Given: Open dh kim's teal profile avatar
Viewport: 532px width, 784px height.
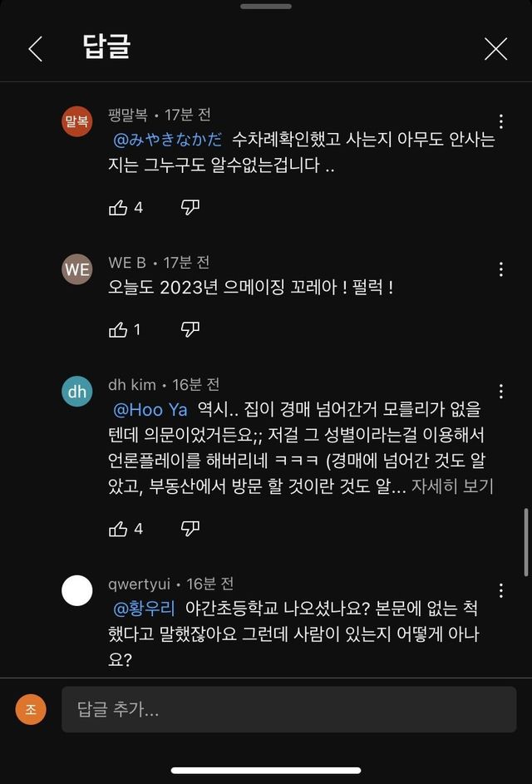Looking at the screenshot, I should 77,392.
